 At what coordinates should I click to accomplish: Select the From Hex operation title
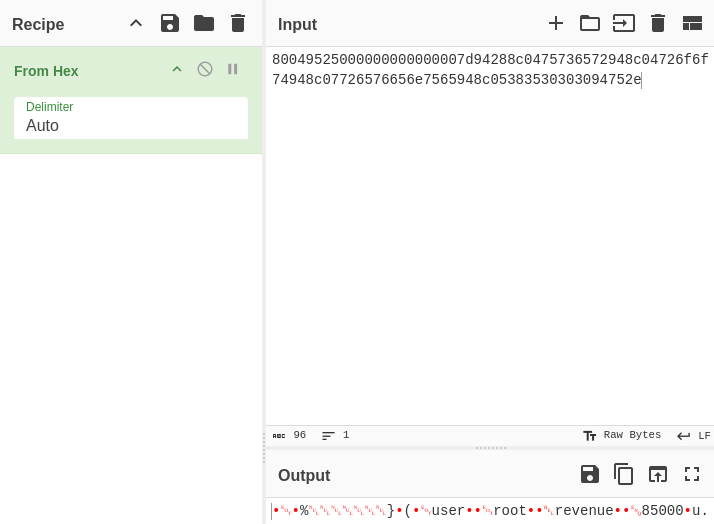click(x=46, y=71)
